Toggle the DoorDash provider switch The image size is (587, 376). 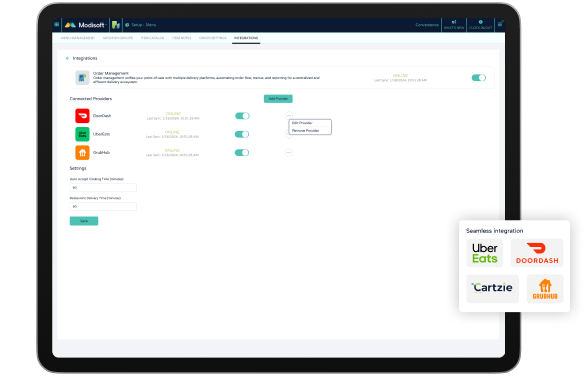(242, 116)
